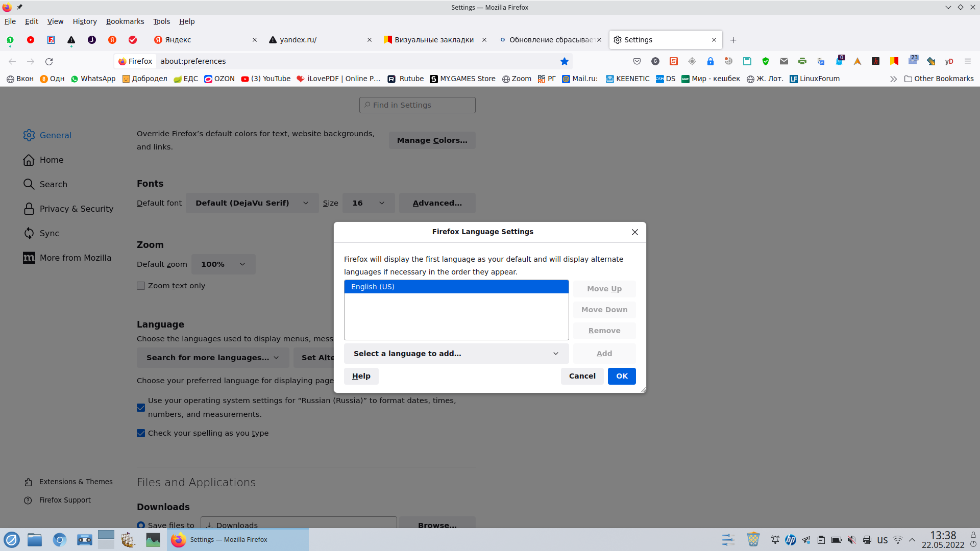
Task: Click the Find in Settings search field
Action: click(418, 105)
